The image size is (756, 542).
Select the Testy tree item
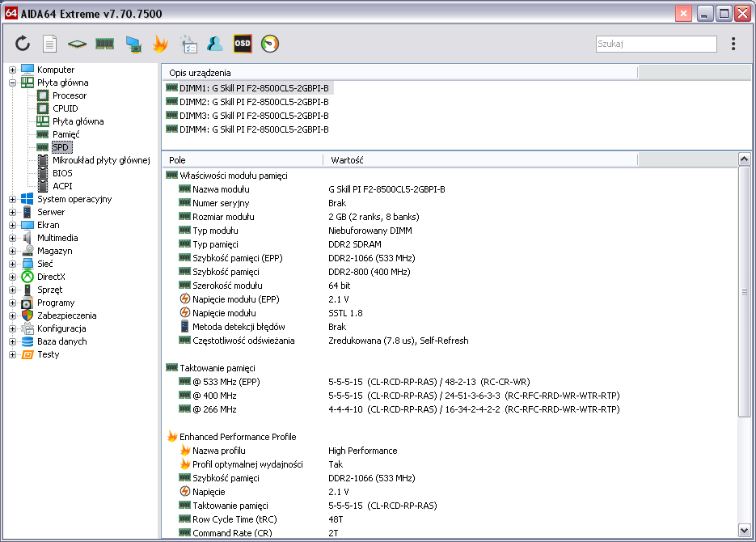click(48, 354)
